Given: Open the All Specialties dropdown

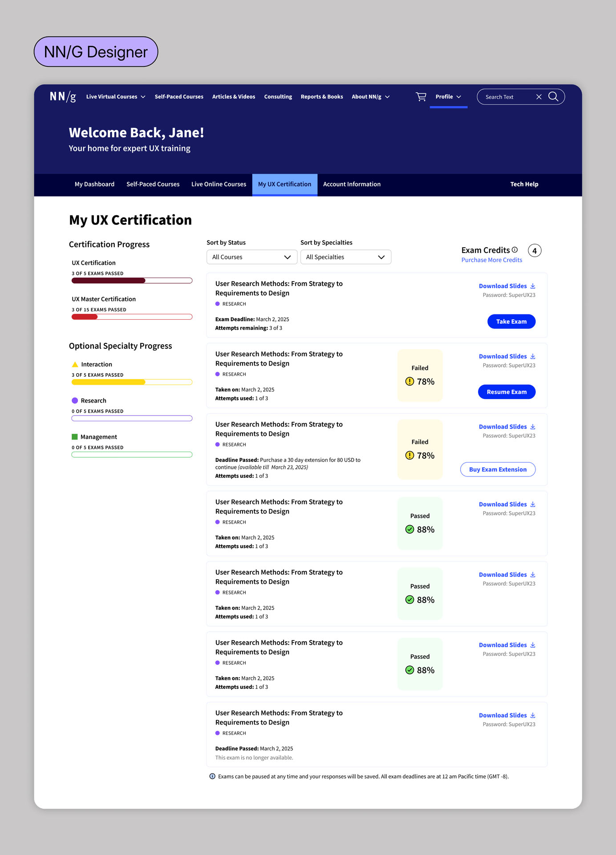Looking at the screenshot, I should (x=345, y=257).
